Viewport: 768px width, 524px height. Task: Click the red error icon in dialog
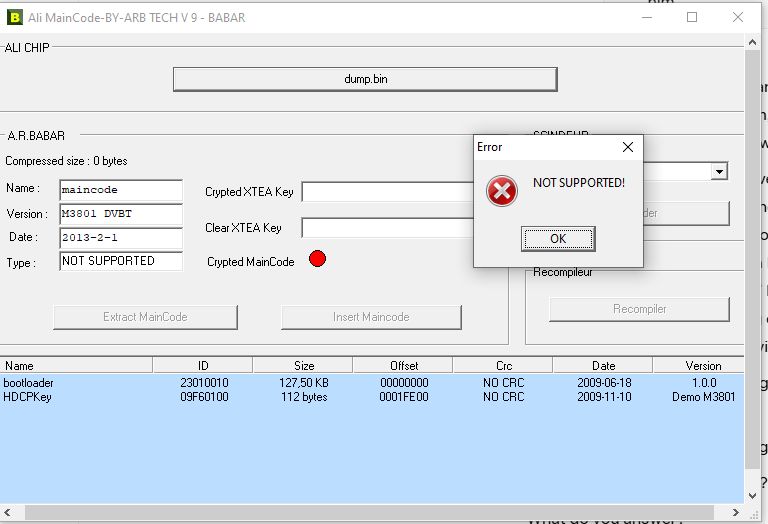pyautogui.click(x=502, y=191)
